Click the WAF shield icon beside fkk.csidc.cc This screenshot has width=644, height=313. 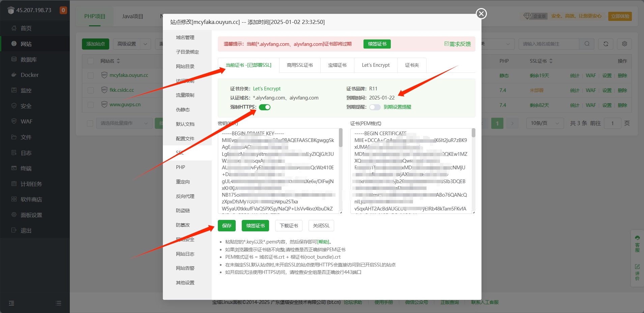coord(104,90)
